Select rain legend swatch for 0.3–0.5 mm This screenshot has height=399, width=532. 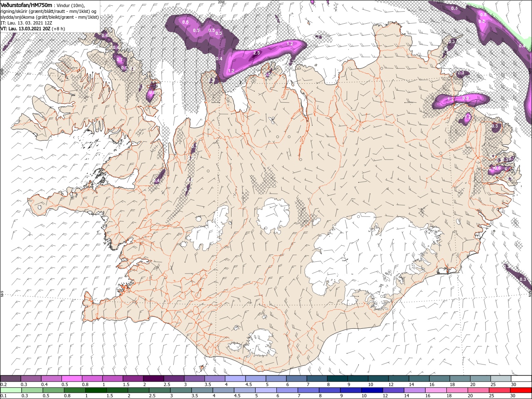click(x=32, y=391)
